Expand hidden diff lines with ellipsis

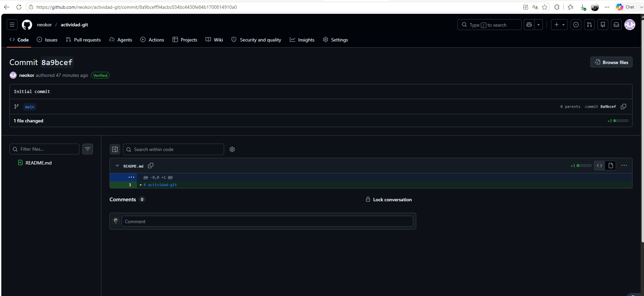click(x=131, y=177)
